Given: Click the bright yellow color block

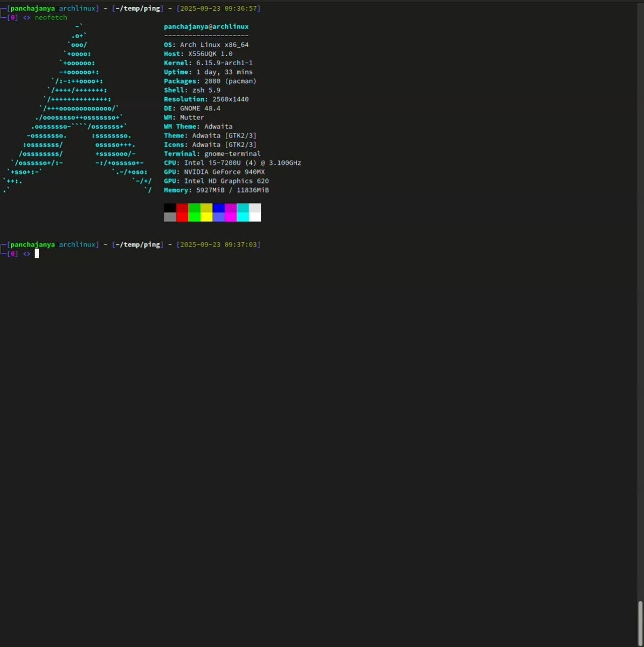Looking at the screenshot, I should click(x=206, y=217).
